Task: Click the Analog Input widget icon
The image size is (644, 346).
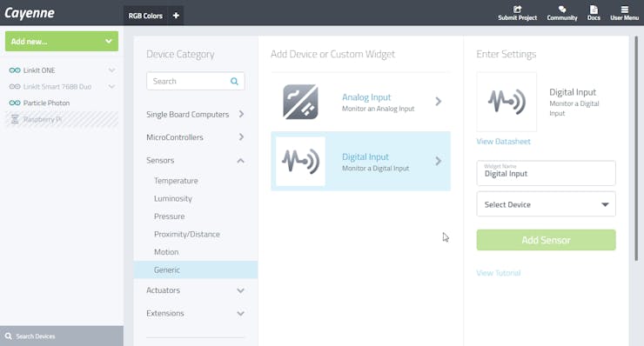Action: point(300,102)
